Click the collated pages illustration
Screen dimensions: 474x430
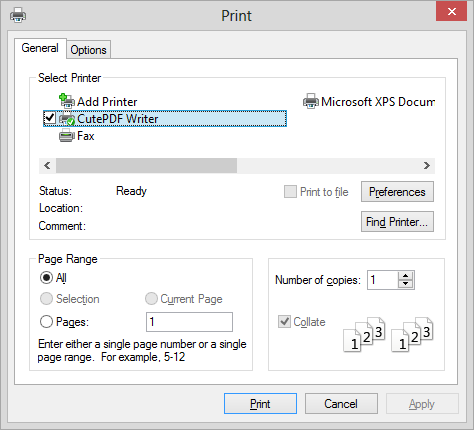click(388, 334)
